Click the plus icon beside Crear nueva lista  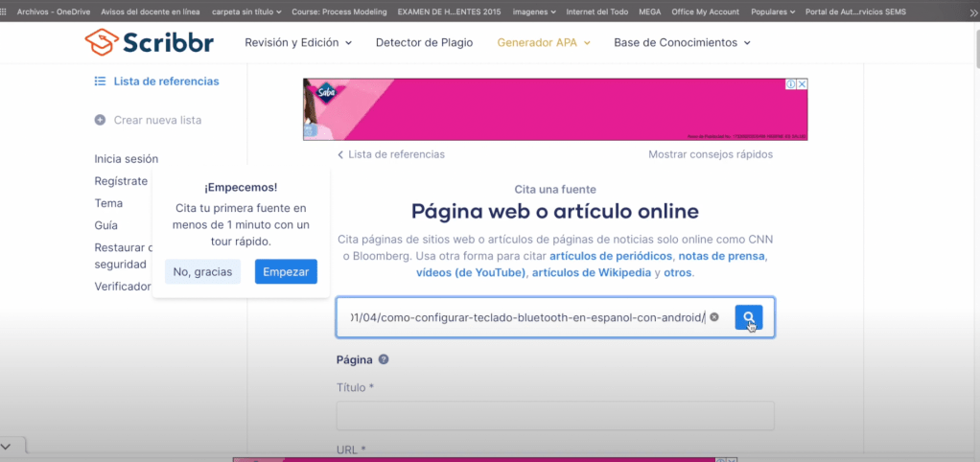point(100,120)
